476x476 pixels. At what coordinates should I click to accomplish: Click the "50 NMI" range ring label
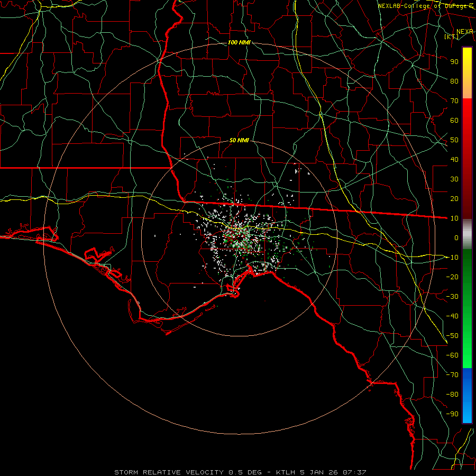(x=239, y=140)
